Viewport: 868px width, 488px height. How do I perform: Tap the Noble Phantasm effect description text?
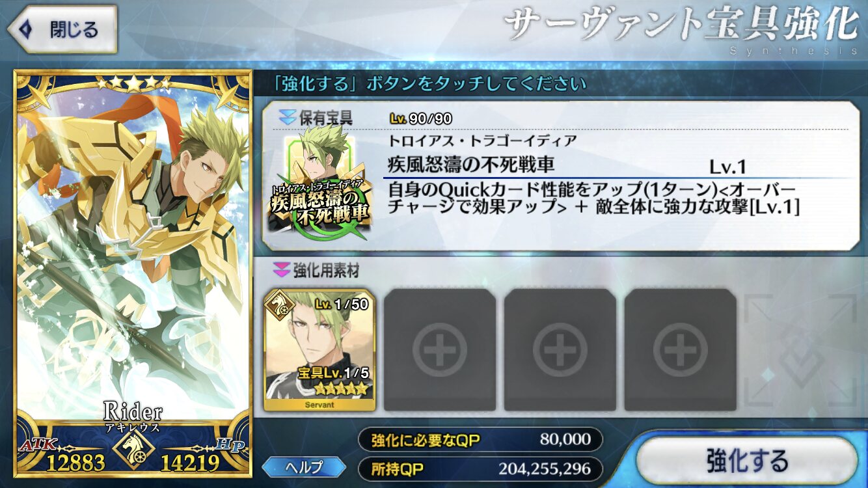click(x=593, y=198)
